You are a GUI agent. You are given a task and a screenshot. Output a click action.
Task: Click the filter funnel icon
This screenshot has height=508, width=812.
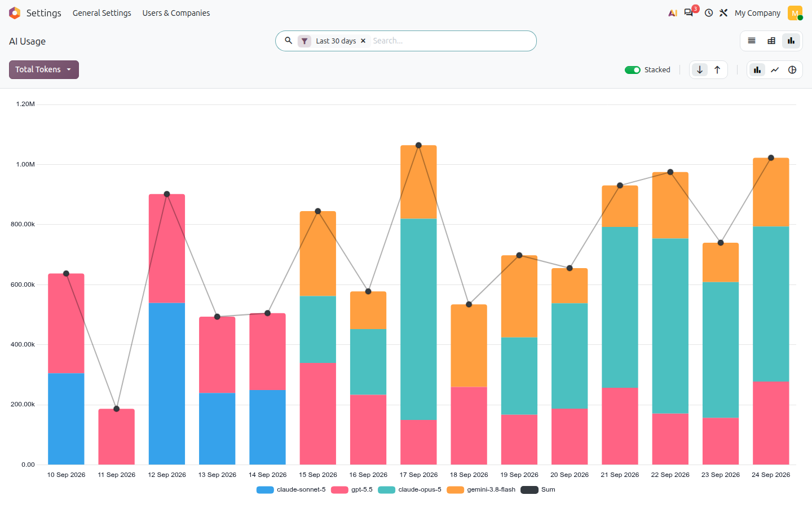coord(304,41)
